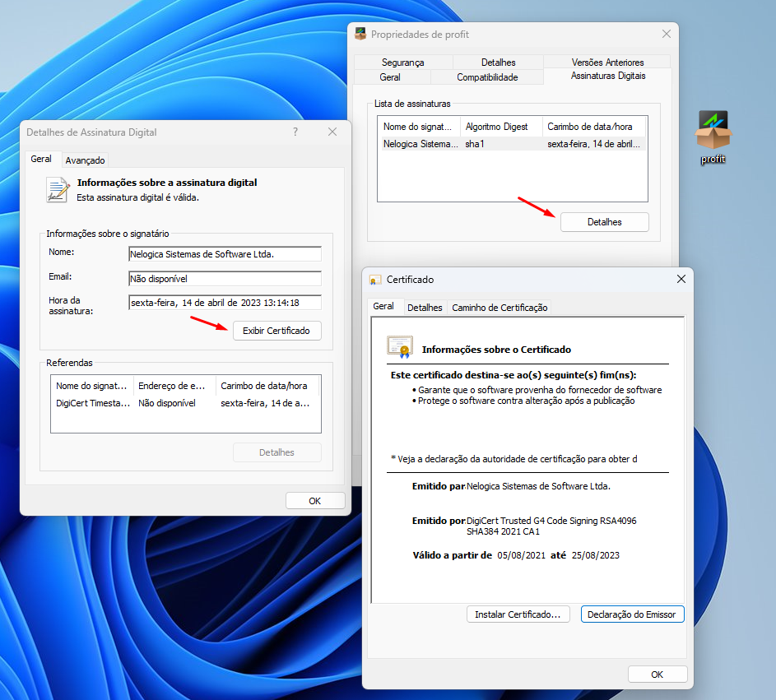Image resolution: width=776 pixels, height=700 pixels.
Task: Switch to the Geral tab in Propriedades de profit
Action: click(390, 77)
